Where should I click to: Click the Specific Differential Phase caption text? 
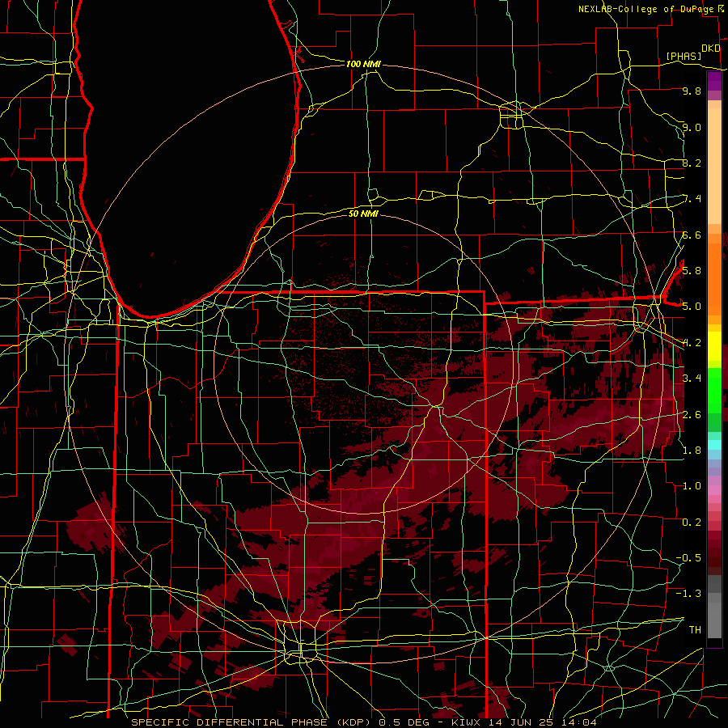(x=252, y=722)
